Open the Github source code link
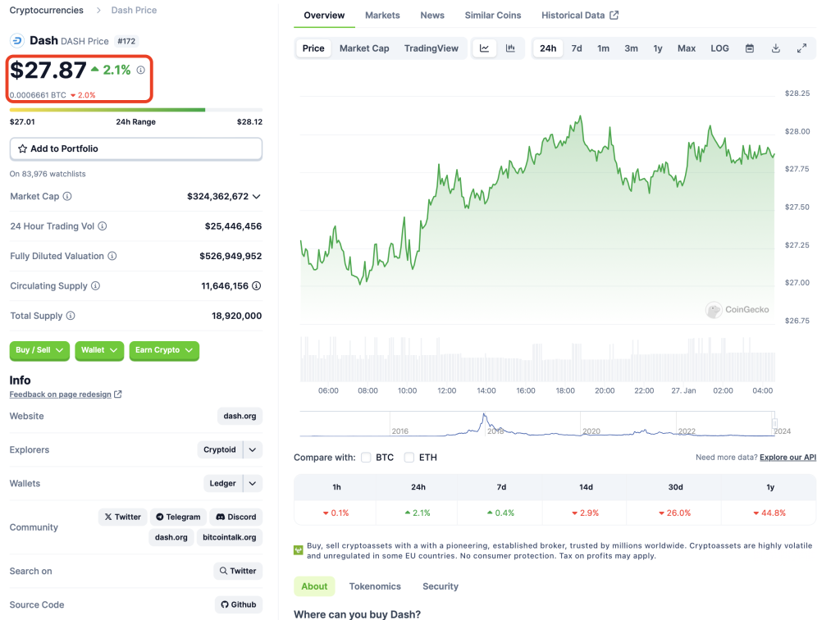The image size is (840, 620). pos(239,605)
